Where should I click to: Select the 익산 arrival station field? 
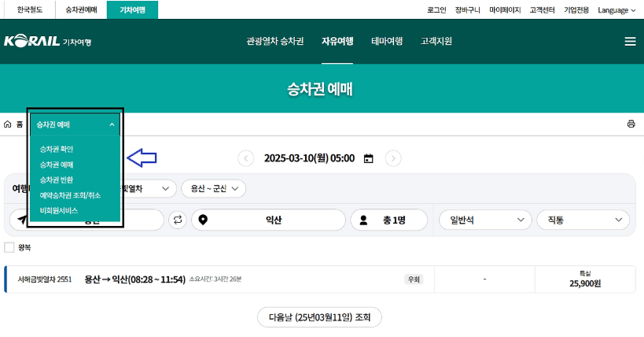269,220
